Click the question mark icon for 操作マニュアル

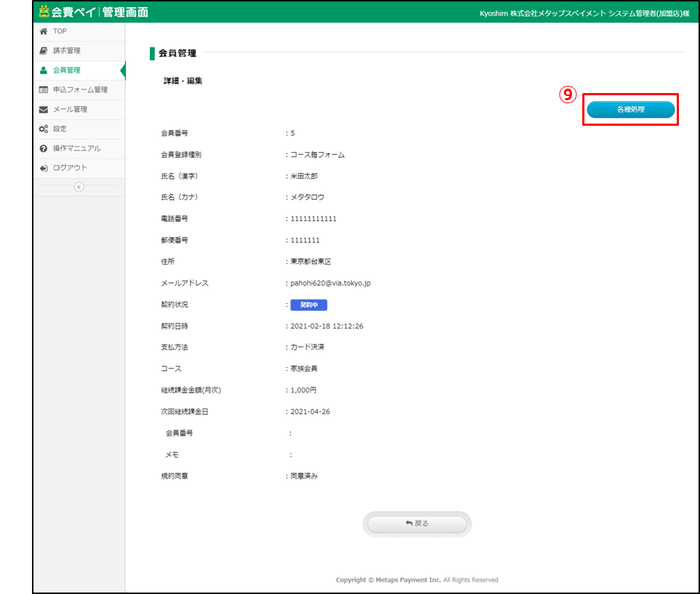[44, 148]
